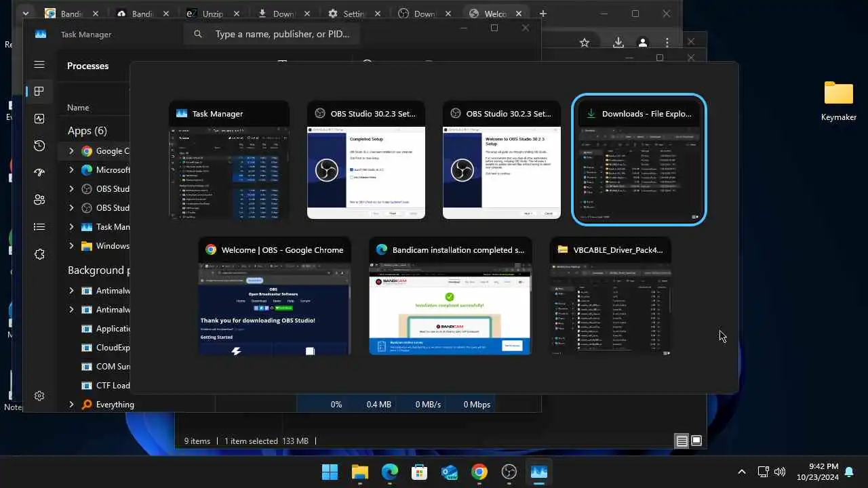
Task: Expand the Google Chrome process group
Action: 71,151
